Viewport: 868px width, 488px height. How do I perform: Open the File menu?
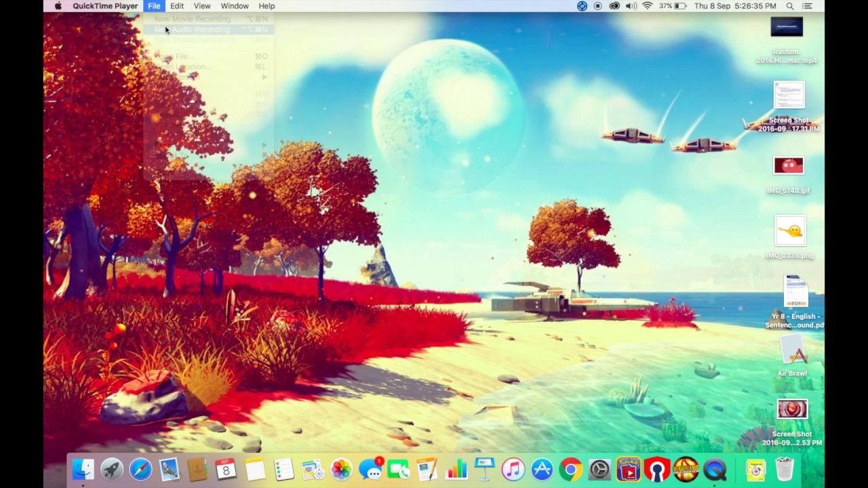[x=154, y=6]
